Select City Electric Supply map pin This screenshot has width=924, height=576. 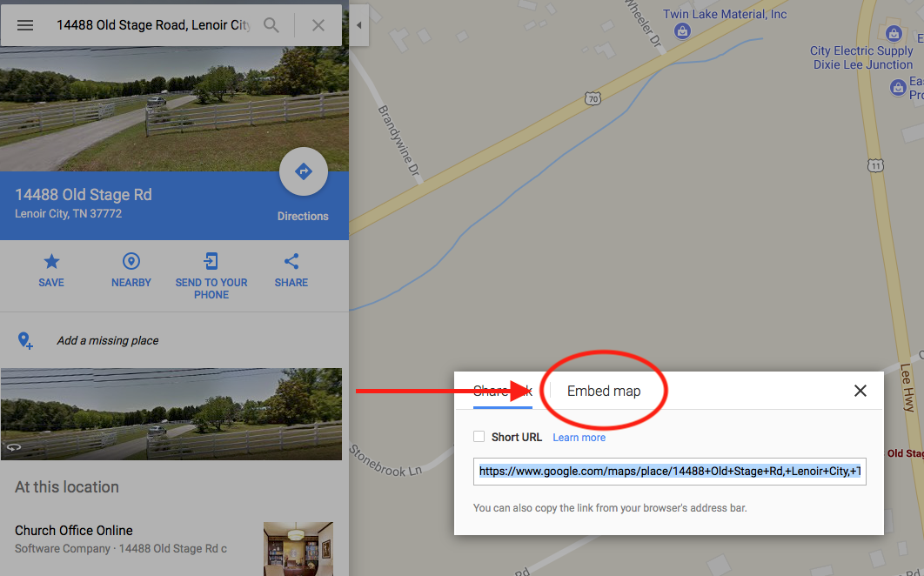[894, 33]
